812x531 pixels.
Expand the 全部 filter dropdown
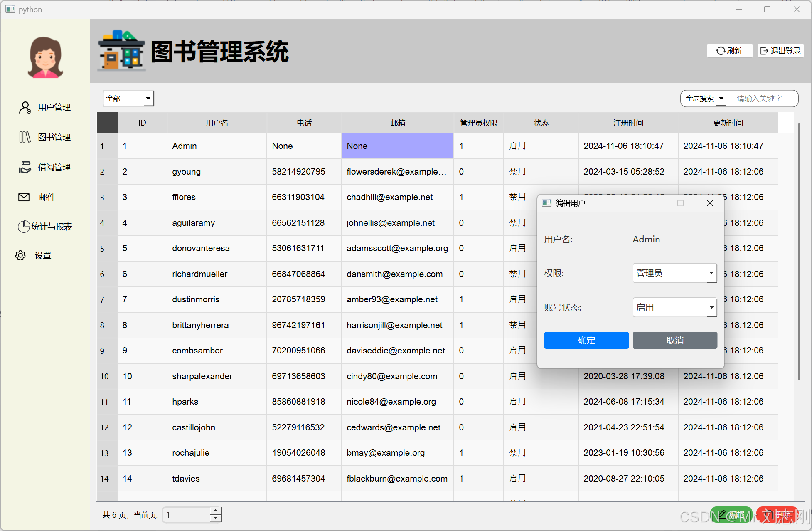[128, 99]
